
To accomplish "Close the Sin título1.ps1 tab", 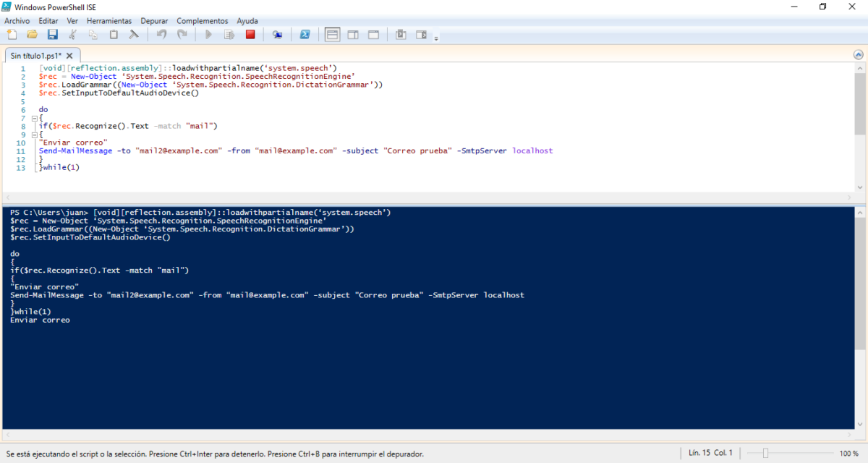I will click(x=69, y=54).
